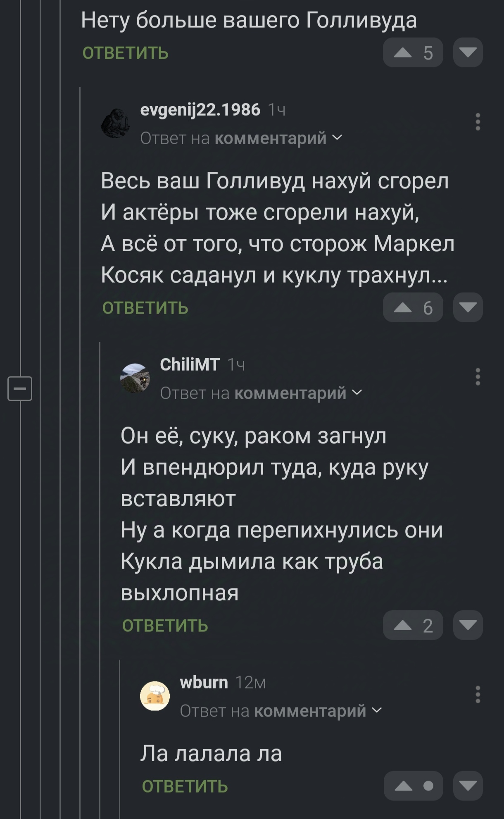Open three-dot menu on wburn comment
The width and height of the screenshot is (504, 819).
pyautogui.click(x=478, y=694)
